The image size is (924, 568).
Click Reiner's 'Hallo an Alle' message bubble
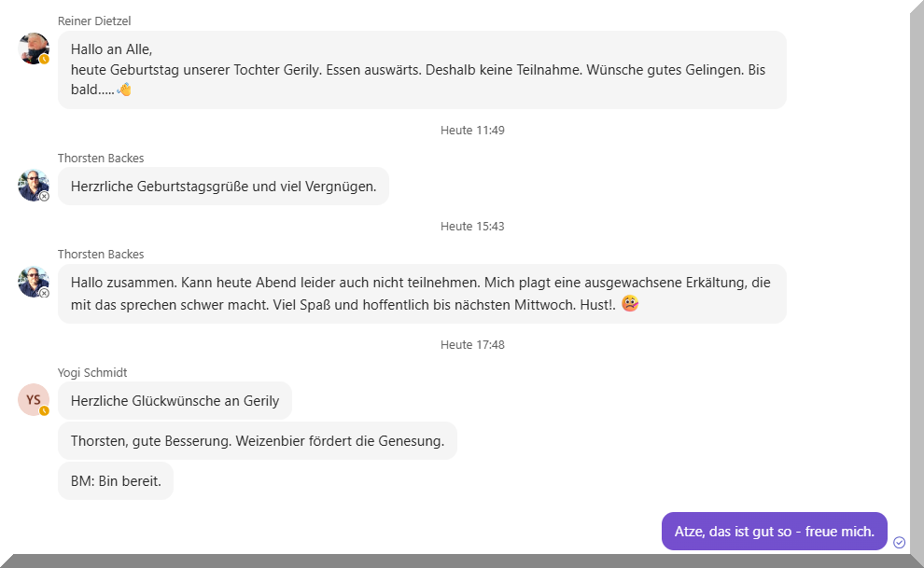[x=422, y=70]
